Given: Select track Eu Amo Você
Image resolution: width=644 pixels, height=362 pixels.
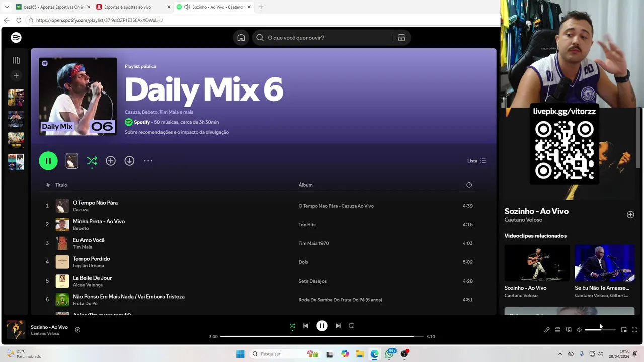Looking at the screenshot, I should pos(89,240).
